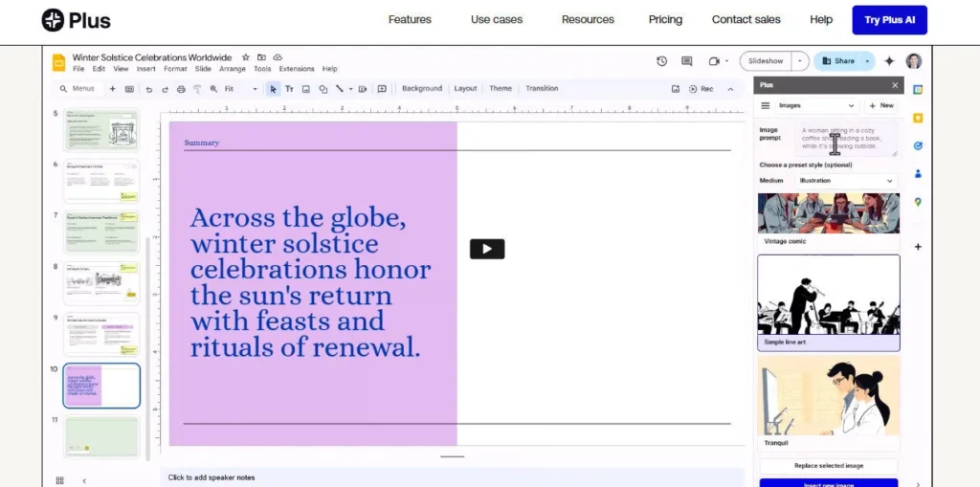Click the undo arrow icon
The image size is (980, 487).
point(148,89)
